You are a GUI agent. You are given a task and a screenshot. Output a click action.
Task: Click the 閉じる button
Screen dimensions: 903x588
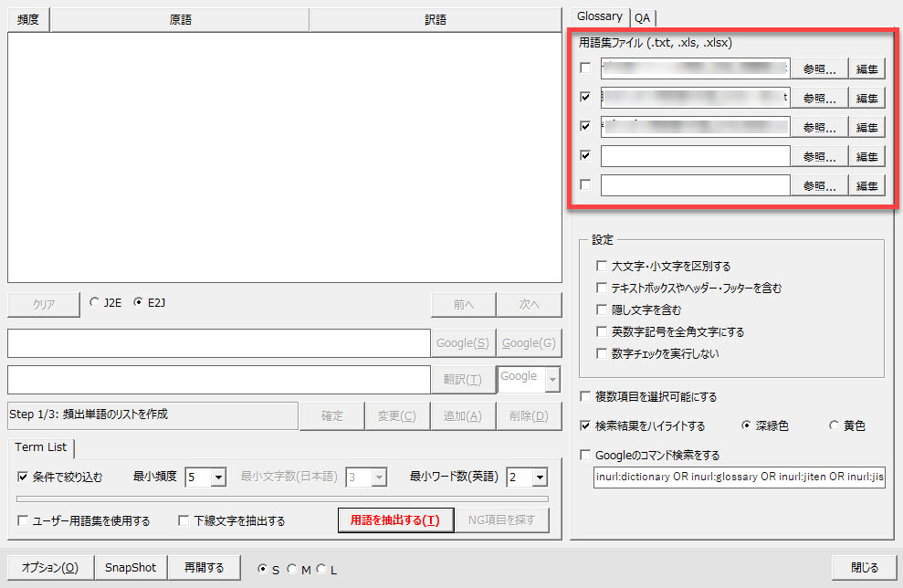click(864, 567)
